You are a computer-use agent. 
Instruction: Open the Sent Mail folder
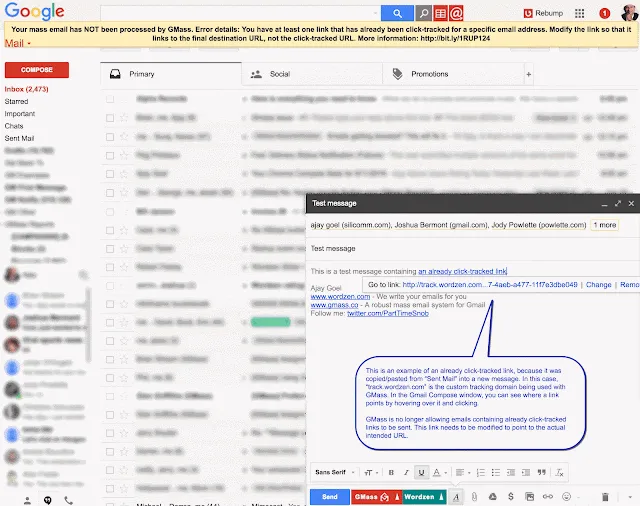point(19,138)
